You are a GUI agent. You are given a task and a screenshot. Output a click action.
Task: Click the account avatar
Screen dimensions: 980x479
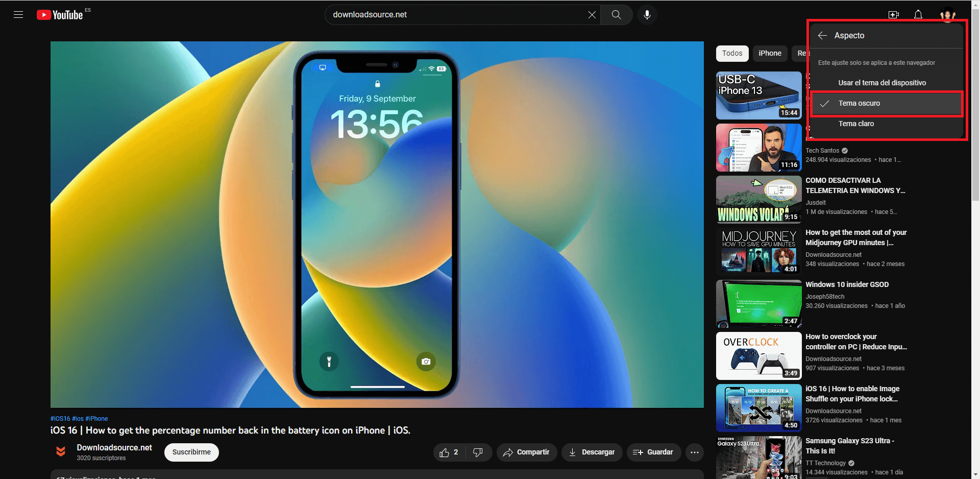click(x=948, y=15)
